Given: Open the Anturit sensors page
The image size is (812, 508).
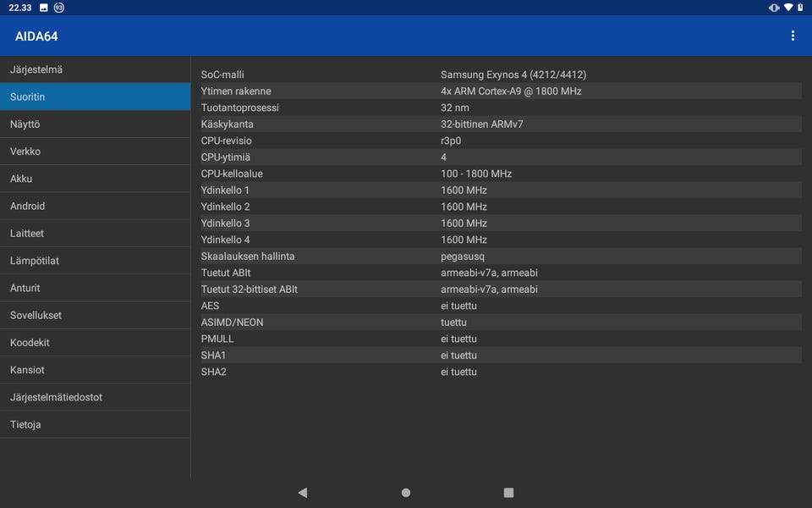Looking at the screenshot, I should click(x=96, y=288).
